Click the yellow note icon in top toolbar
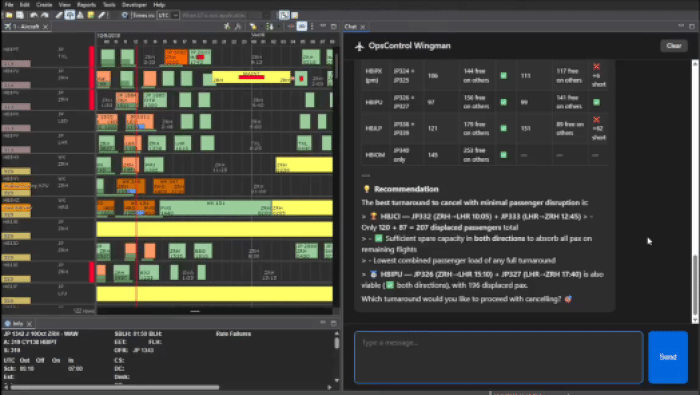700x395 pixels. coord(295,15)
